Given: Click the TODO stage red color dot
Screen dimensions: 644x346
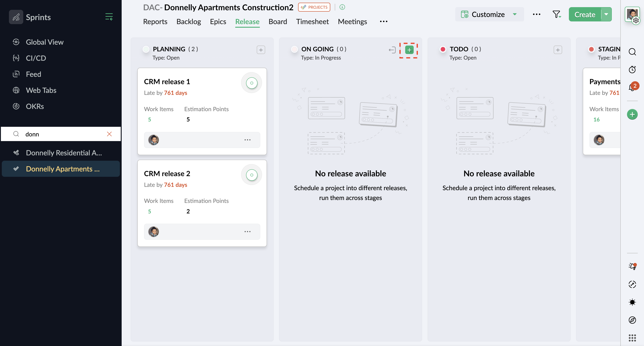Looking at the screenshot, I should (443, 49).
